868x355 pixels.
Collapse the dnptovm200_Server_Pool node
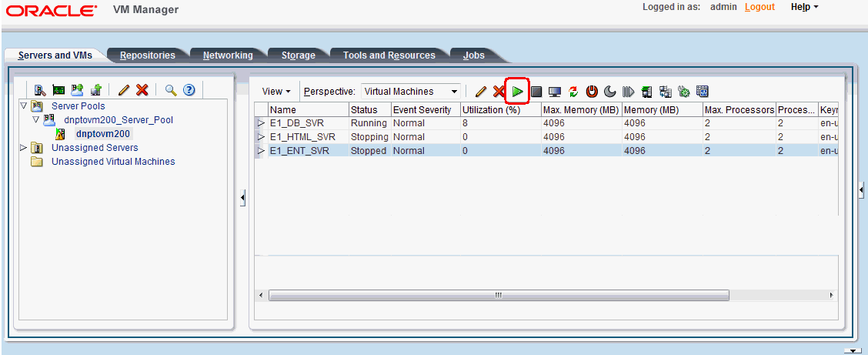point(35,119)
